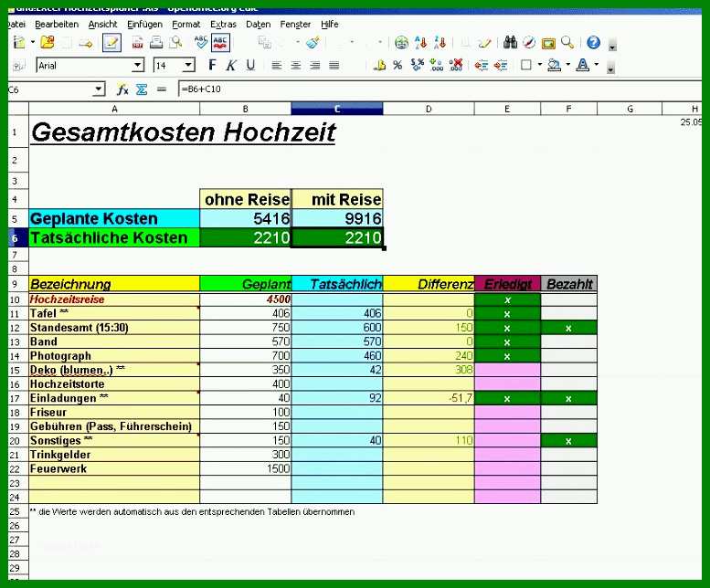Sort descending Z to A
Image resolution: width=710 pixels, height=588 pixels.
(440, 43)
